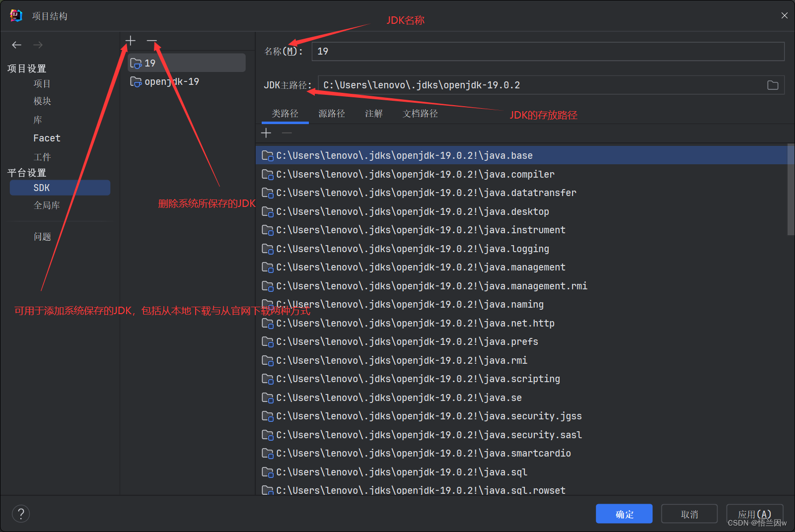The width and height of the screenshot is (795, 532).
Task: Click the folder icon of the java.base row
Action: [268, 156]
